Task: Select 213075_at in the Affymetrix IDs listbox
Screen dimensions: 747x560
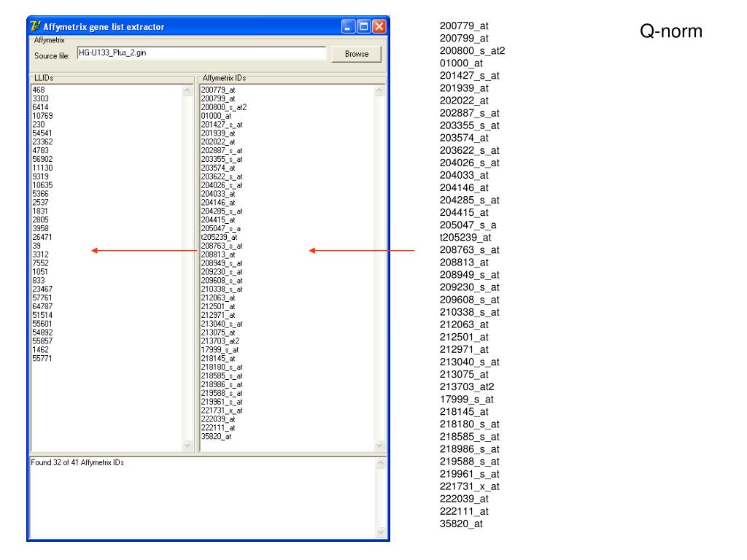Action: 217,332
